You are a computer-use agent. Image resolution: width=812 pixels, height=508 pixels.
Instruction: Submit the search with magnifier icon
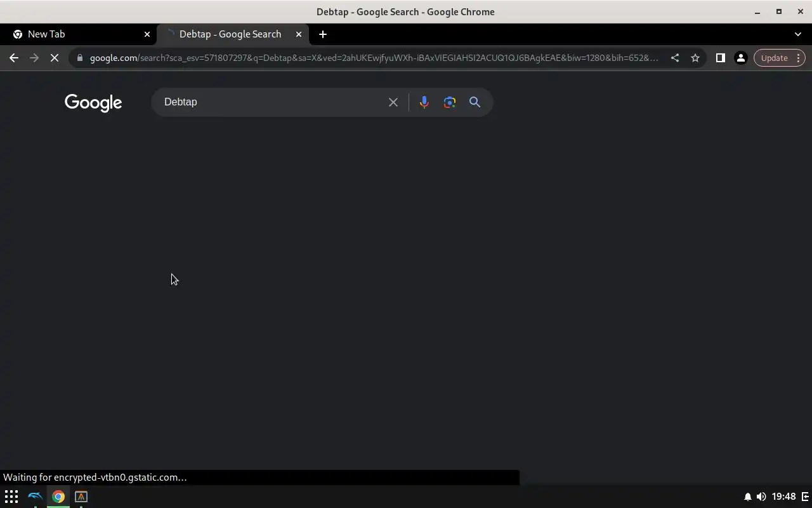pyautogui.click(x=475, y=102)
